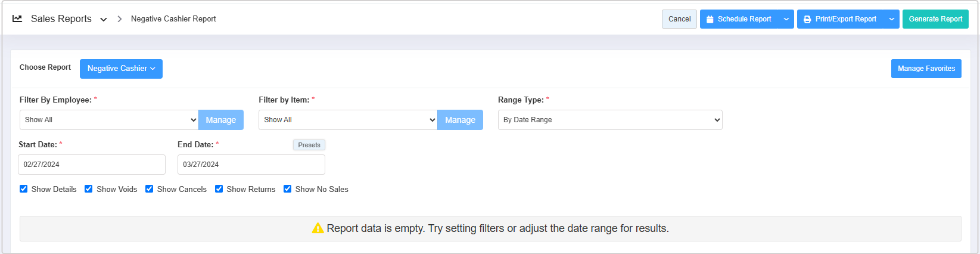Click the Start Date input field
The width and height of the screenshot is (980, 254).
point(92,165)
